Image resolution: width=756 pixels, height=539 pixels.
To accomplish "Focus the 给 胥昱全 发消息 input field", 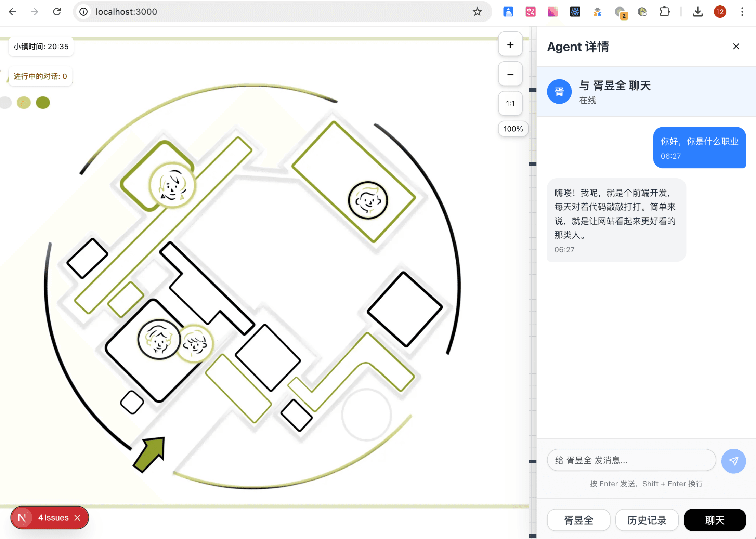I will coord(631,460).
